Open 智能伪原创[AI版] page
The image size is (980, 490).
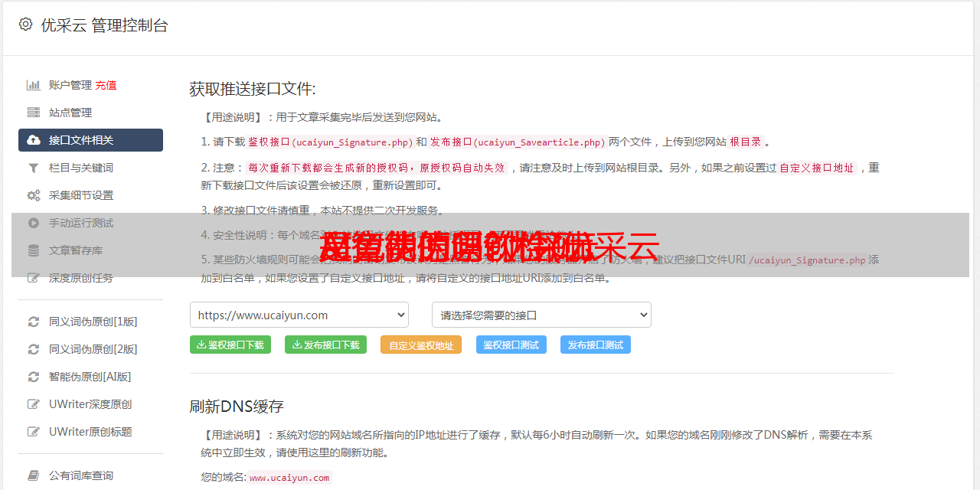click(x=90, y=377)
